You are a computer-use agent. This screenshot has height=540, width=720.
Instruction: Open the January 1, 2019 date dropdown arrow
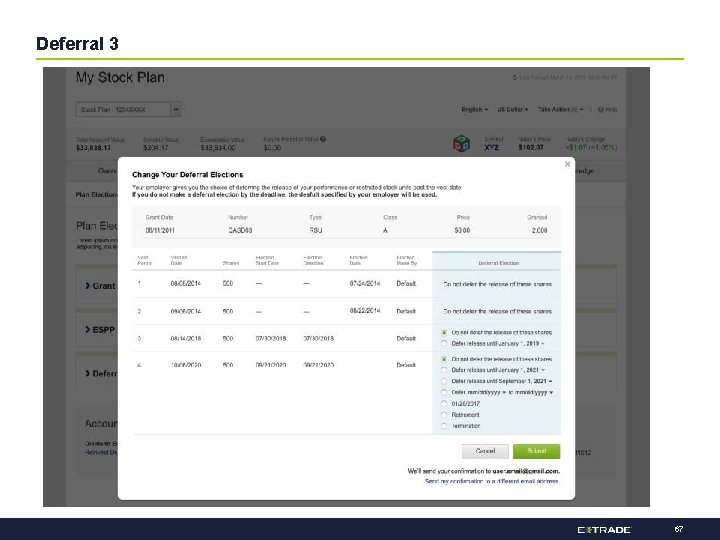(x=543, y=344)
